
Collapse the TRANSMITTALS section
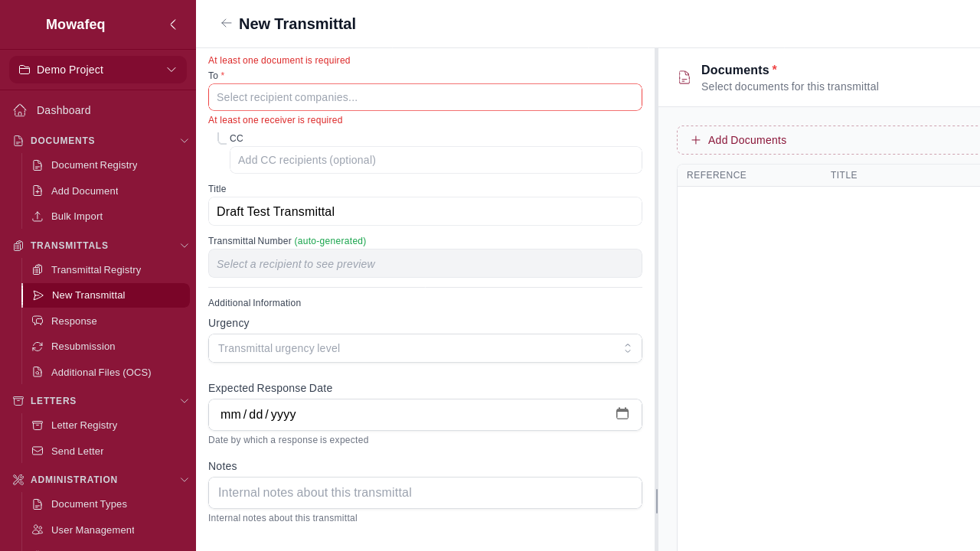(184, 245)
